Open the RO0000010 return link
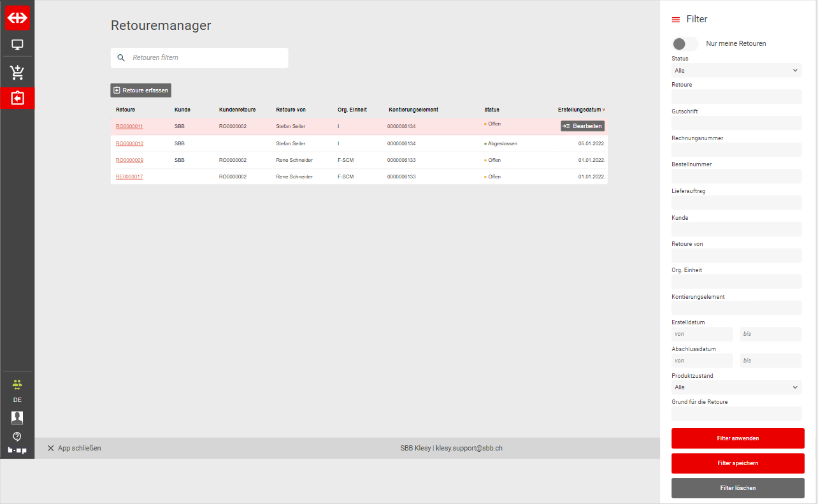Screen dimensions: 818x504 [x=129, y=144]
